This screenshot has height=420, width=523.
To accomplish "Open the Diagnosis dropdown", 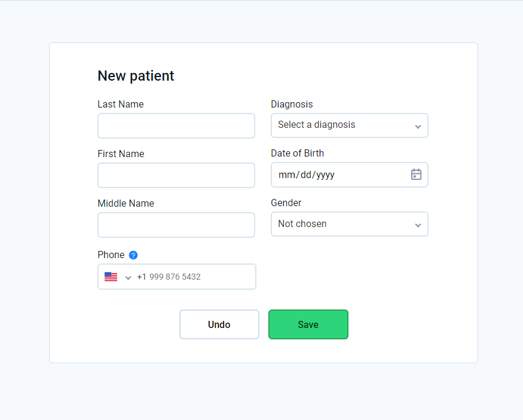I will coord(349,125).
